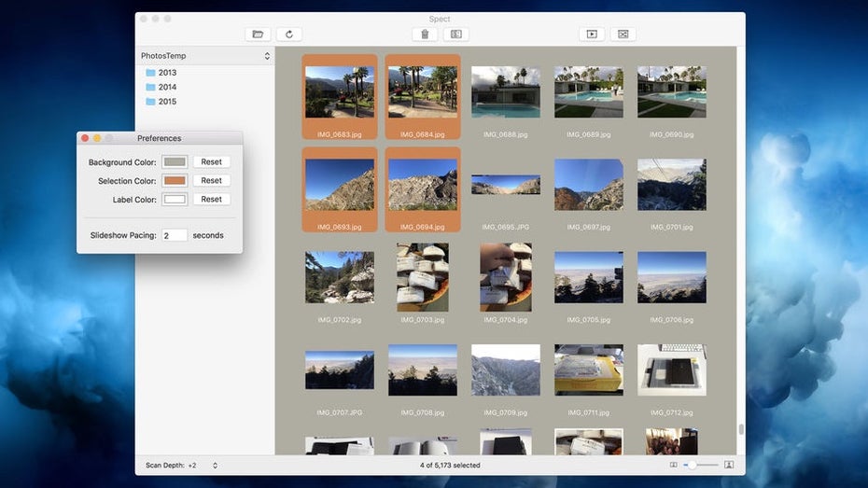The height and width of the screenshot is (488, 868).
Task: Click the open folder toolbar icon
Action: 258,35
